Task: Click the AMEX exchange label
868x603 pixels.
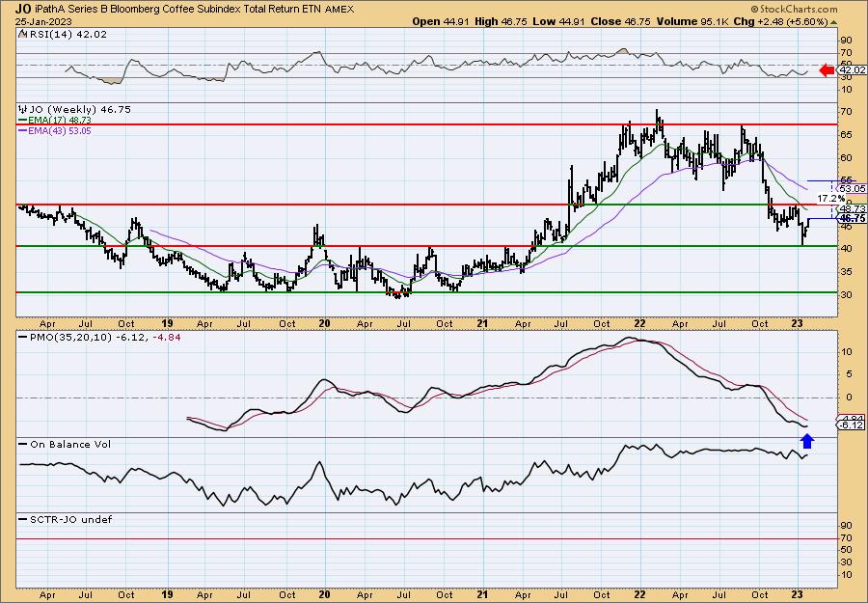Action: pos(339,9)
